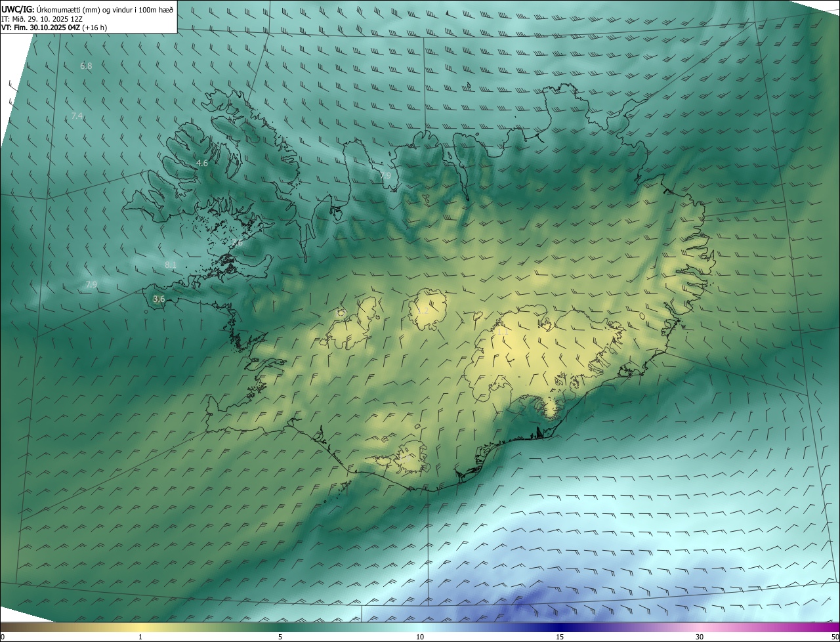Screen dimensions: 840x642
Task: Click the colorbar tick label 30
Action: point(700,637)
